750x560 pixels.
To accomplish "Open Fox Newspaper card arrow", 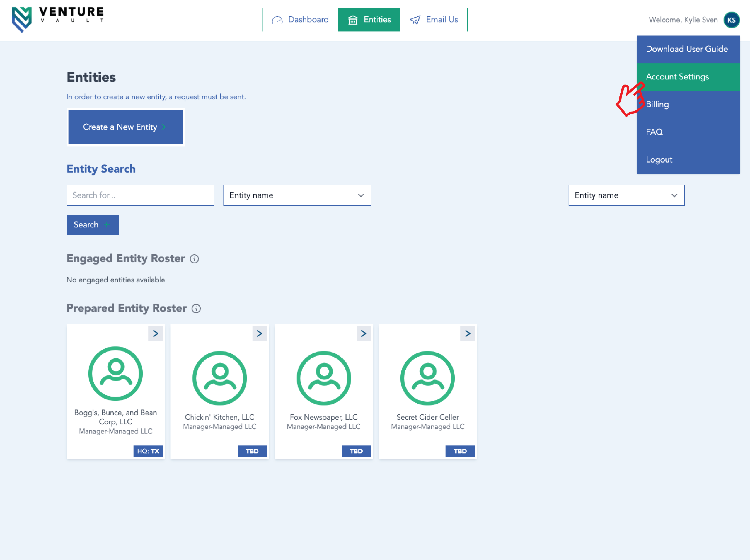I will [x=364, y=333].
